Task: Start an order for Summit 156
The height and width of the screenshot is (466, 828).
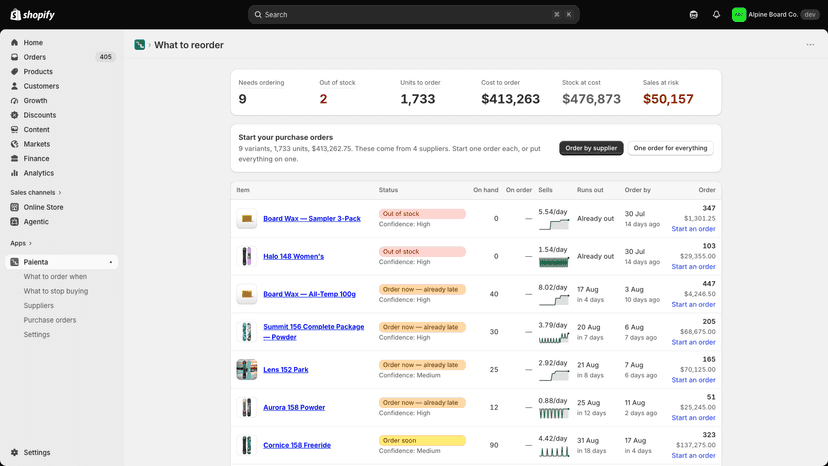Action: point(693,342)
